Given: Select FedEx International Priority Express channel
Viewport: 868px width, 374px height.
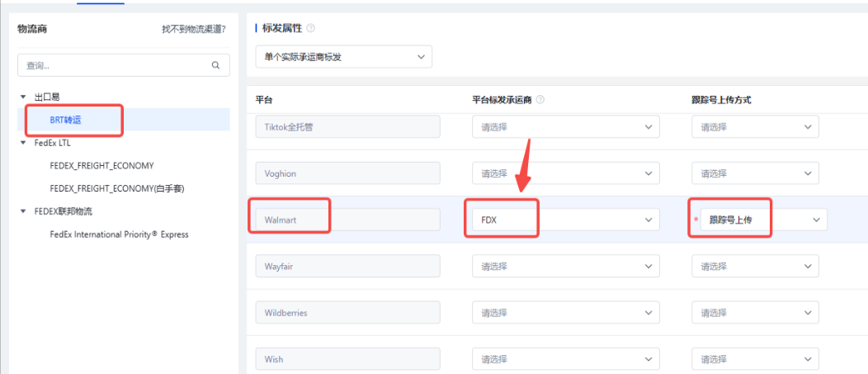Looking at the screenshot, I should [119, 234].
